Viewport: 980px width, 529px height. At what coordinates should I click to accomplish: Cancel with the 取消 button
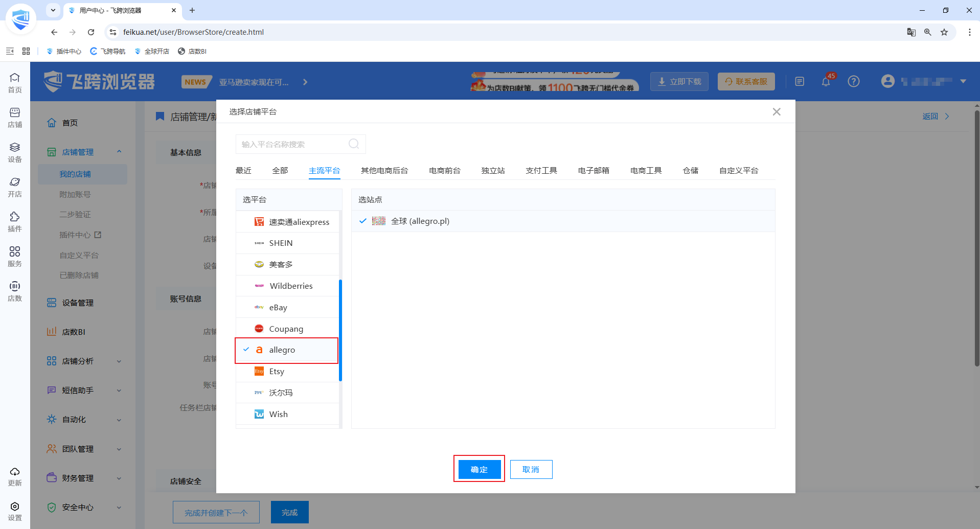point(531,469)
